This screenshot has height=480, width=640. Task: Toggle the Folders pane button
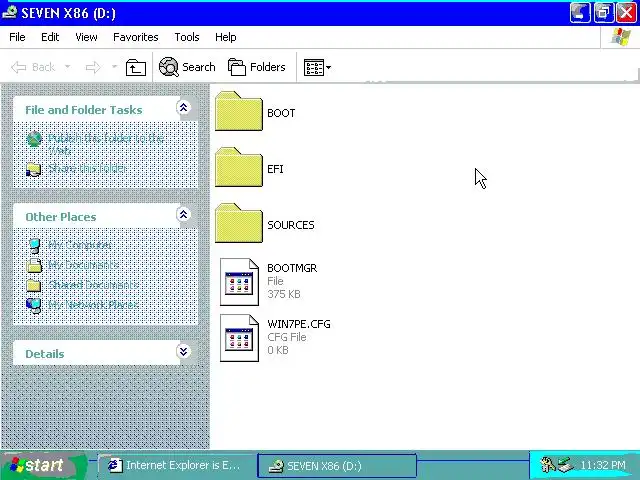click(257, 67)
